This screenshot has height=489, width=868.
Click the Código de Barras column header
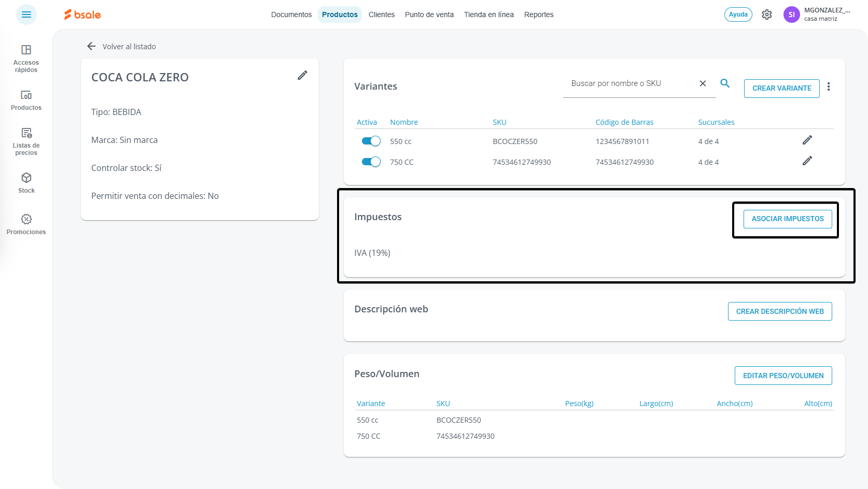(624, 122)
